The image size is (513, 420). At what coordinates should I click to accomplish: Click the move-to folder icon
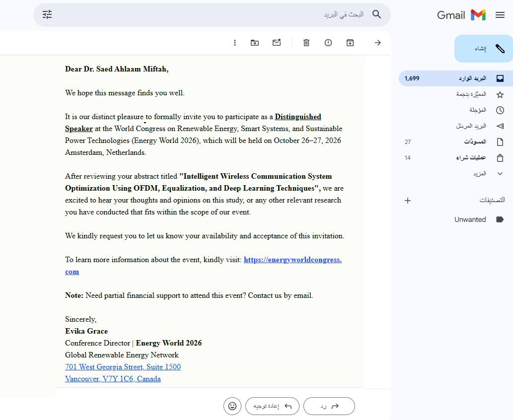pos(255,43)
